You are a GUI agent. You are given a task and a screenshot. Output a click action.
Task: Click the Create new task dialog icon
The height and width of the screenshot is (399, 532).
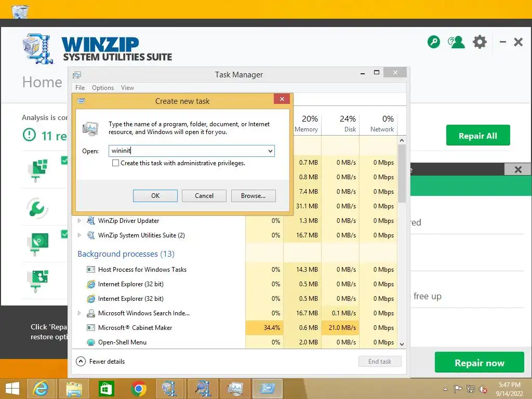pos(81,101)
